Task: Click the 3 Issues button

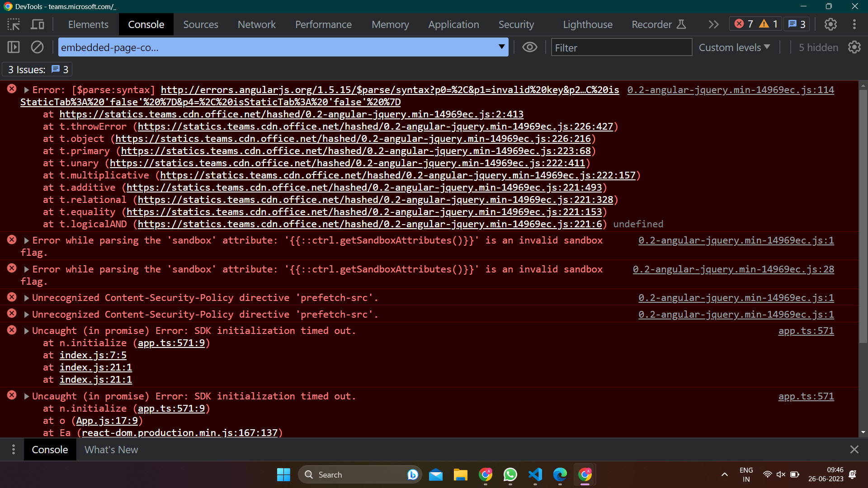Action: coord(38,70)
